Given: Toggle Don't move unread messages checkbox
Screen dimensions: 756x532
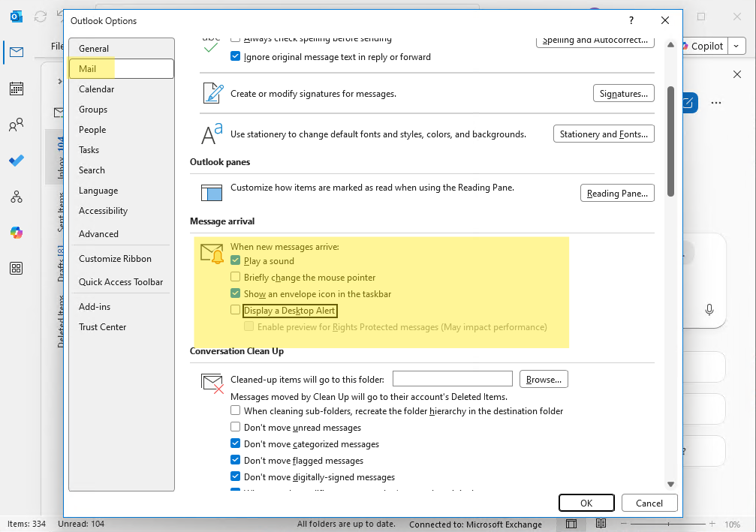Looking at the screenshot, I should coord(236,427).
